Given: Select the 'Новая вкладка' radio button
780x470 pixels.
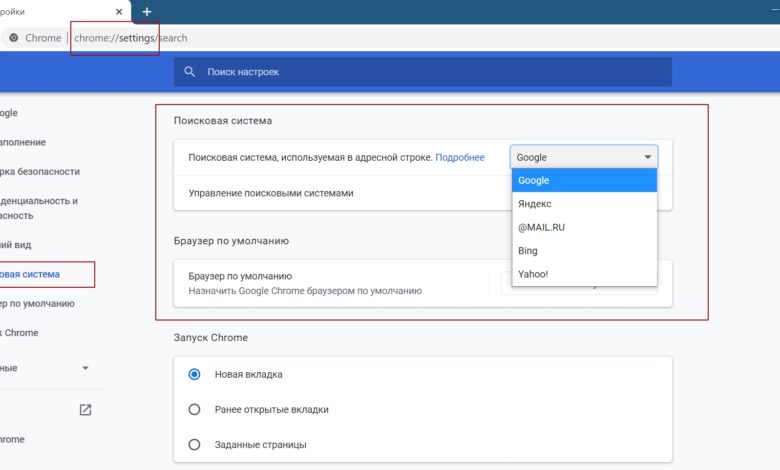Looking at the screenshot, I should click(x=195, y=374).
